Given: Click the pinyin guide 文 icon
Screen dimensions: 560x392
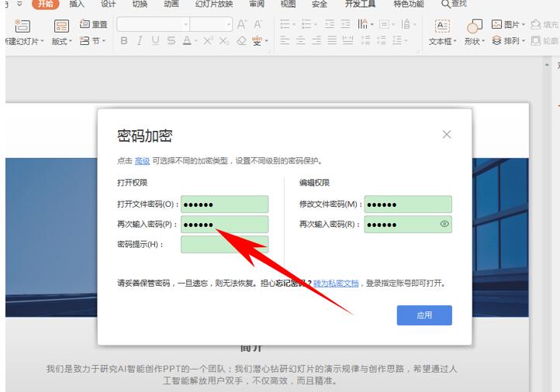Looking at the screenshot, I should coord(258,41).
